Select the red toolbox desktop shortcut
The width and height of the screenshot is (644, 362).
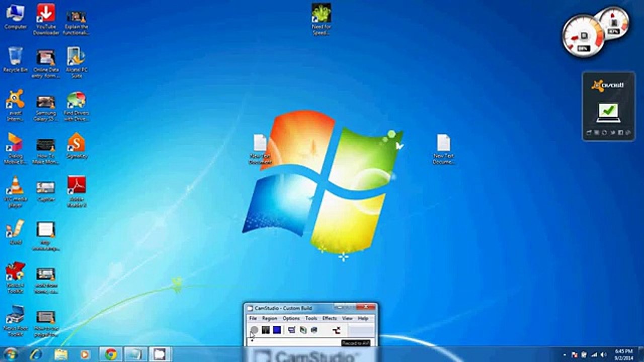(x=16, y=278)
